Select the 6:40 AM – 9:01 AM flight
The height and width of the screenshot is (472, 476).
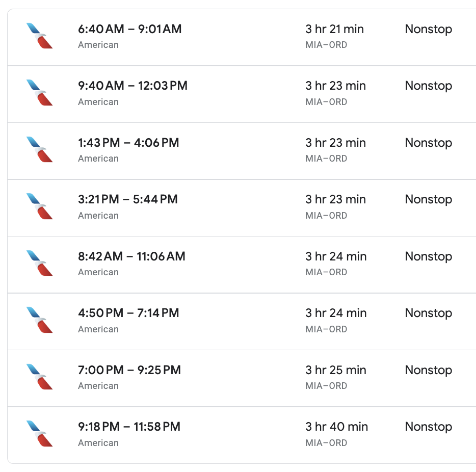pyautogui.click(x=242, y=37)
